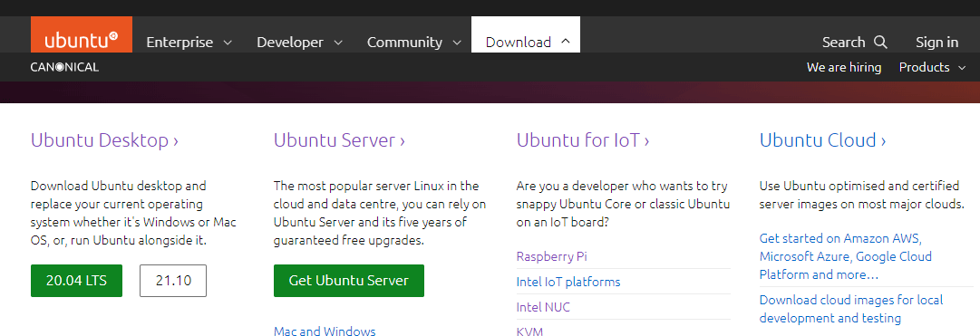The width and height of the screenshot is (980, 336).
Task: Click the 'Are you a developer' paragraph
Action: (x=623, y=204)
